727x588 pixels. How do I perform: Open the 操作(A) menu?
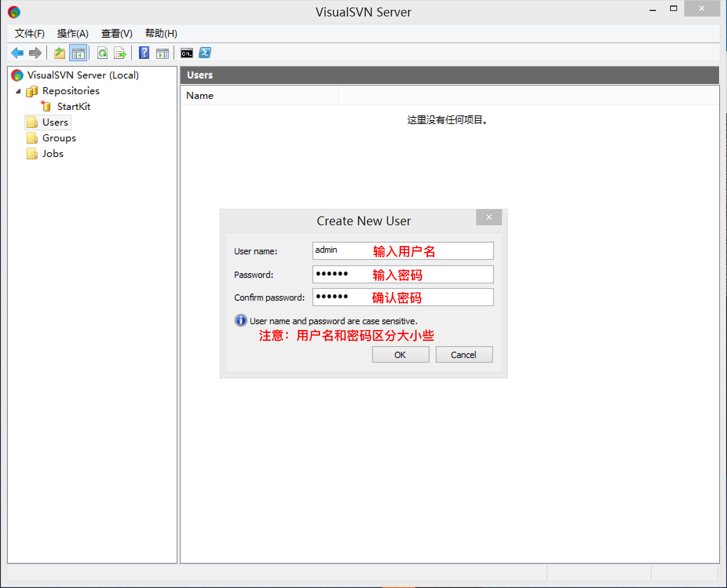[73, 34]
